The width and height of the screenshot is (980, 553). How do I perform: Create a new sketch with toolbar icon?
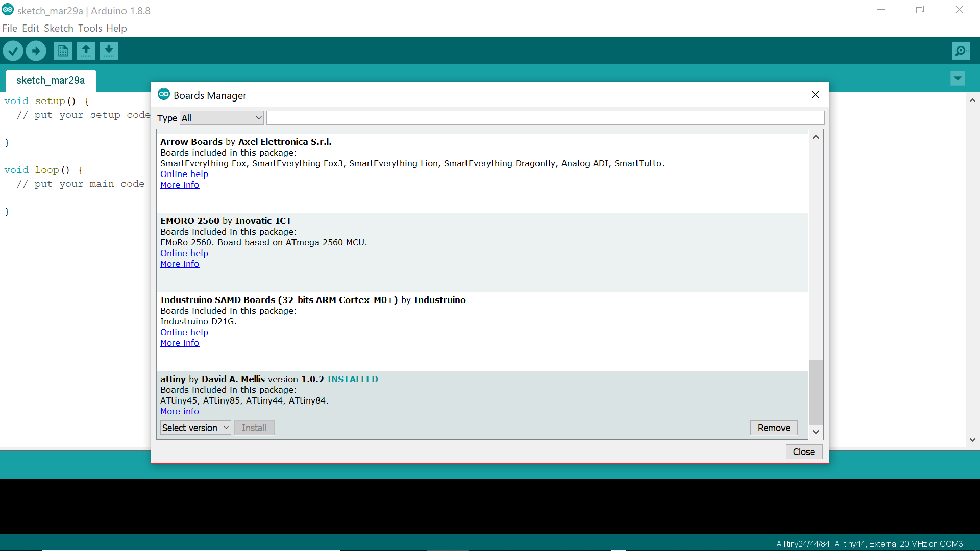click(63, 51)
